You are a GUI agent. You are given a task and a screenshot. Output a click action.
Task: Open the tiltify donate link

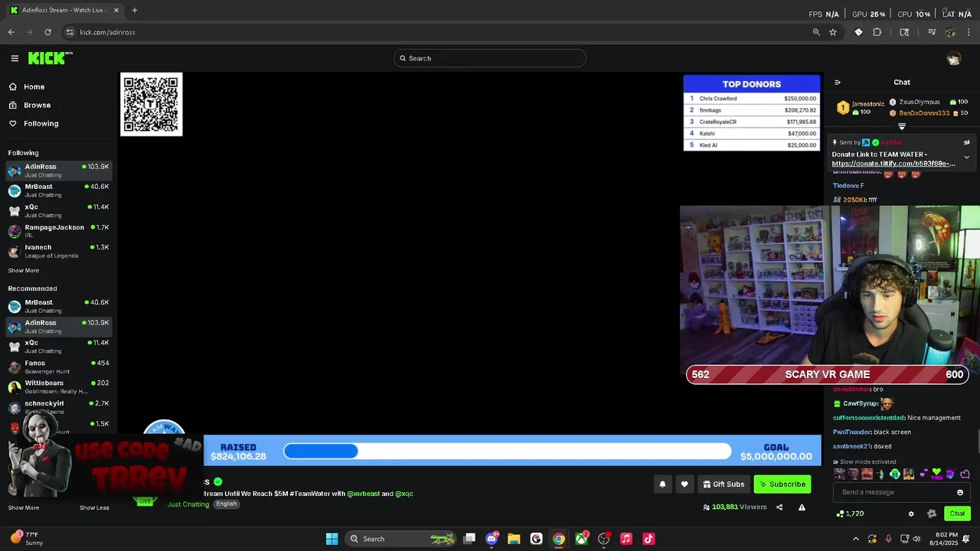click(893, 164)
